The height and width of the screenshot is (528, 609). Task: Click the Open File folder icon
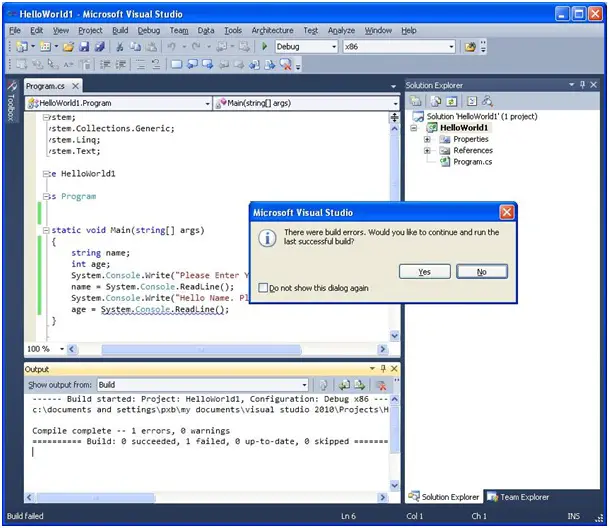pyautogui.click(x=68, y=47)
